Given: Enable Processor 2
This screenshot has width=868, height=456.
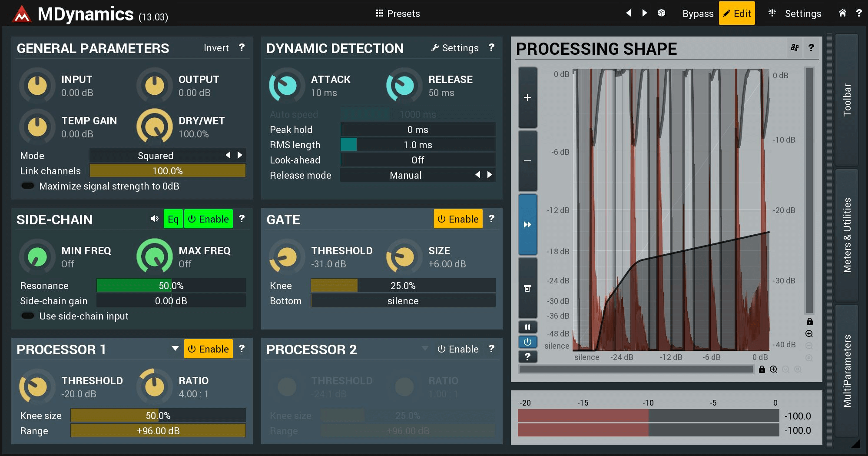Looking at the screenshot, I should [x=458, y=349].
